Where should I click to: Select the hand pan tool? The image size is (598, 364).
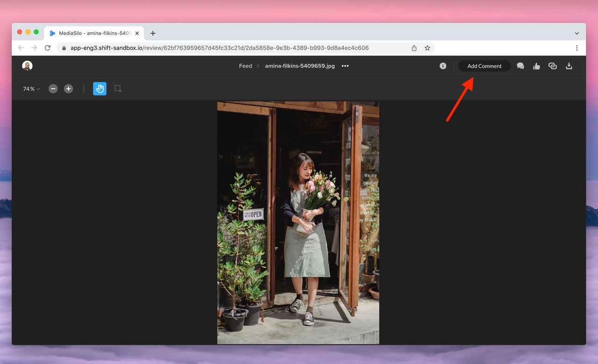pos(100,89)
